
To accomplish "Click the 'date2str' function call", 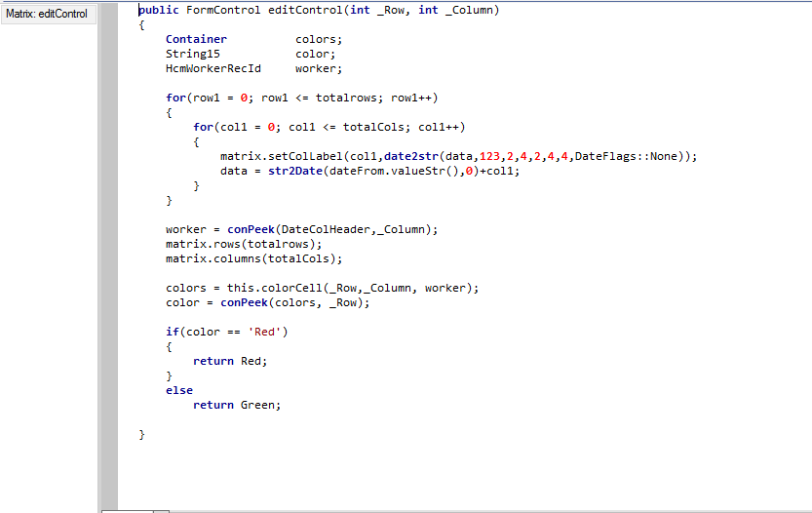I will [x=411, y=156].
